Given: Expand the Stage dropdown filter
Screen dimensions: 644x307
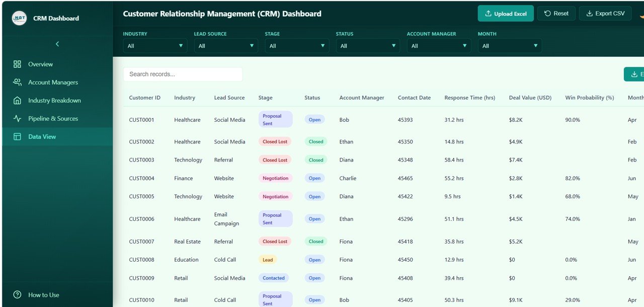Looking at the screenshot, I should click(297, 45).
